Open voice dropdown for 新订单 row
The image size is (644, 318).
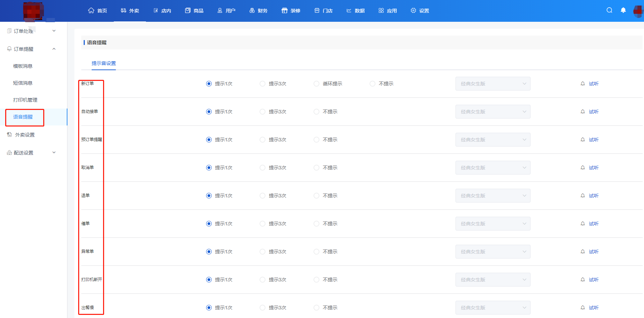coord(493,84)
